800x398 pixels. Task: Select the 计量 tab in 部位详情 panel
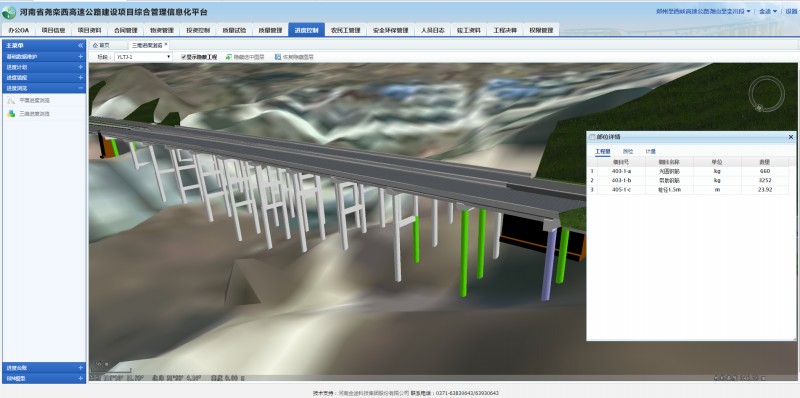click(x=651, y=152)
